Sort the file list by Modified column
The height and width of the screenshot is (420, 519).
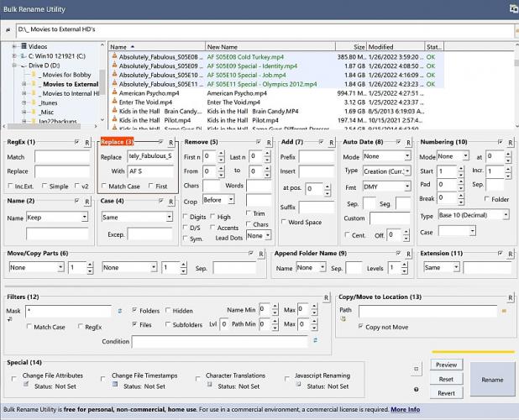(380, 47)
